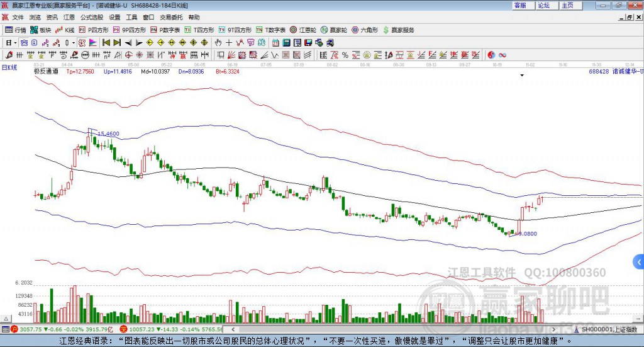Open the 交易委托 menu
644x347 pixels.
tap(171, 17)
